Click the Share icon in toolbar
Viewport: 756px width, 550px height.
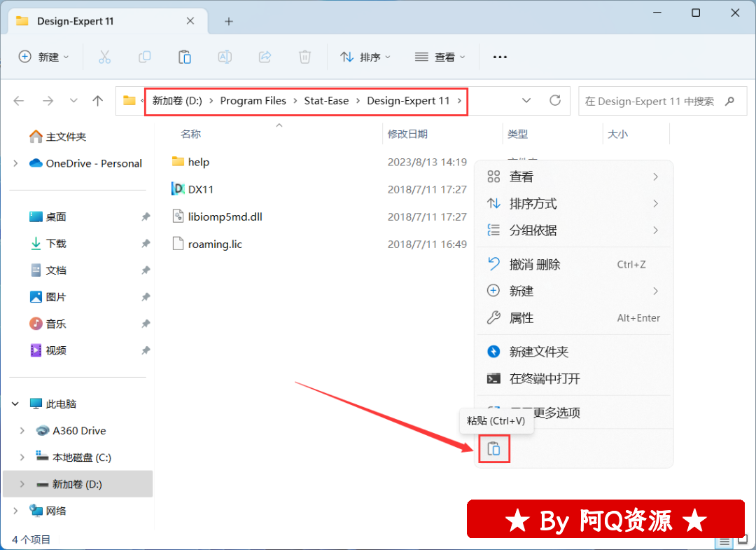[265, 57]
